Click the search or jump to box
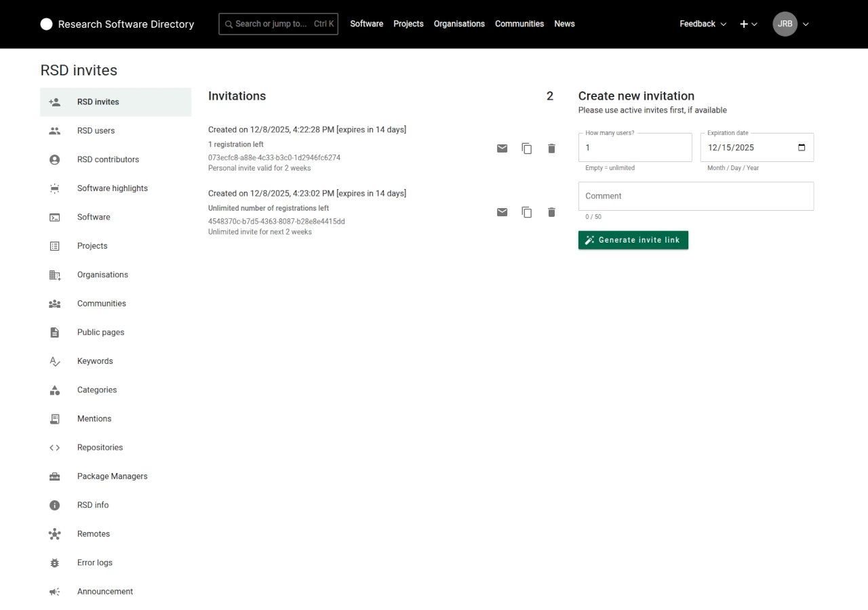This screenshot has height=610, width=868. 278,24
